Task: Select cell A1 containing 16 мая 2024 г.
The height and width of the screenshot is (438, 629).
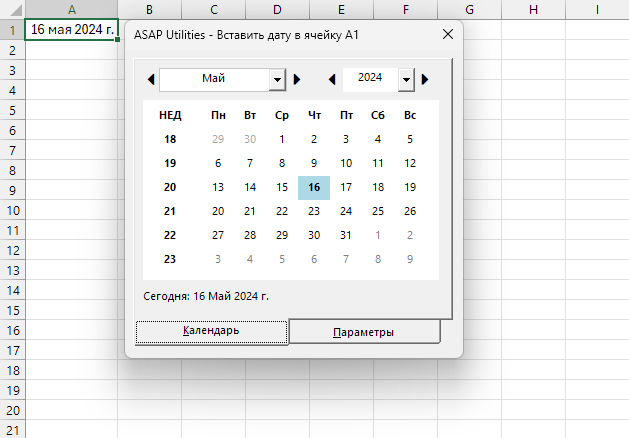Action: tap(72, 29)
